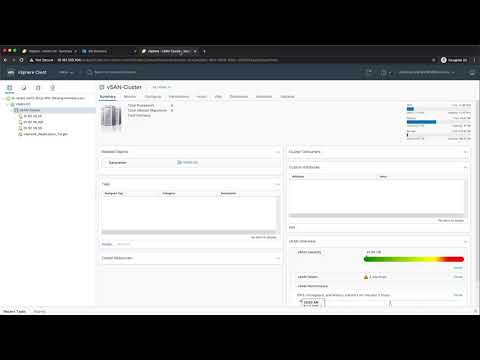Collapse the Related Objects panel

click(x=277, y=152)
